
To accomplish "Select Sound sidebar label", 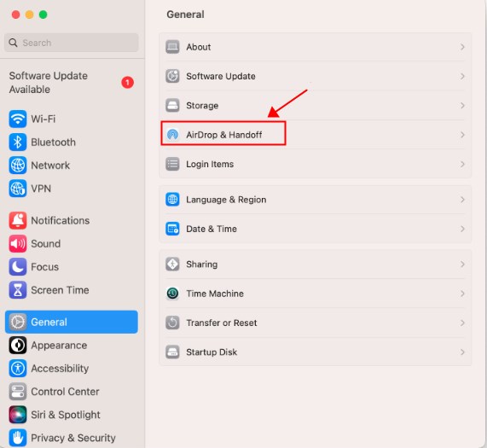I will click(46, 244).
